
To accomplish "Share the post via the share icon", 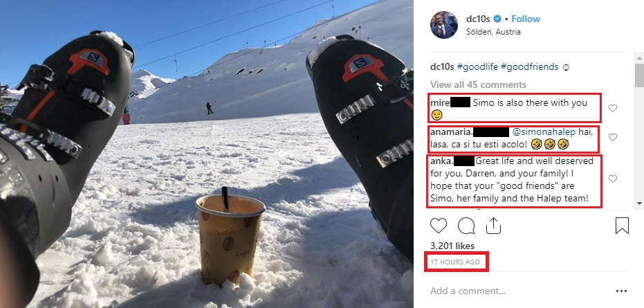I will (x=493, y=226).
